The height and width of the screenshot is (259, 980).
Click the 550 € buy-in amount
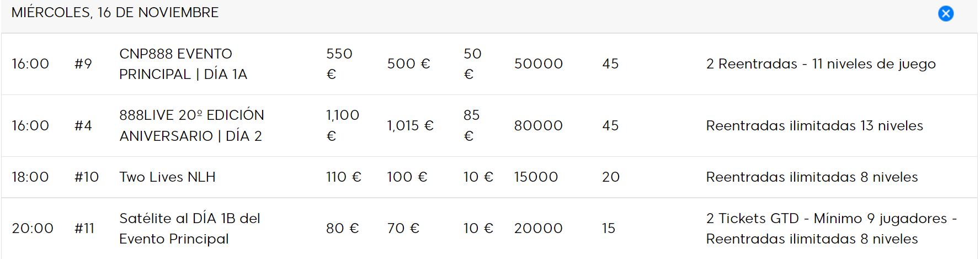coord(339,64)
